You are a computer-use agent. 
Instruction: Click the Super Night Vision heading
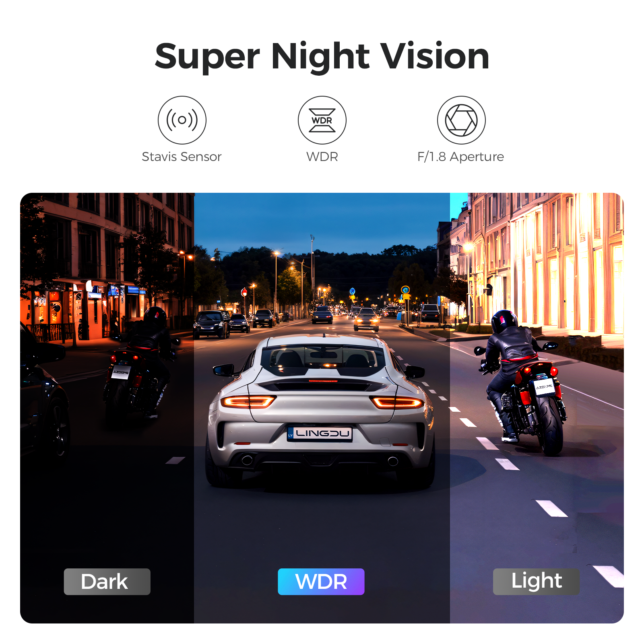322,57
